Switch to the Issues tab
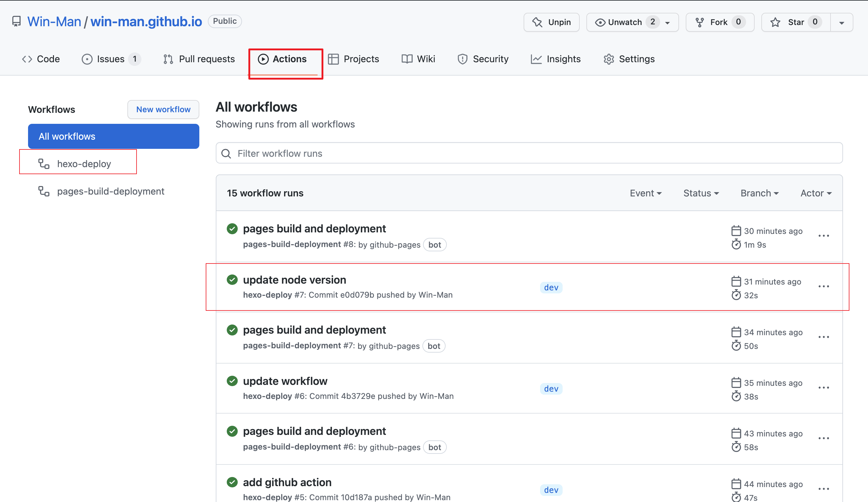Viewport: 868px width, 502px height. [x=111, y=59]
